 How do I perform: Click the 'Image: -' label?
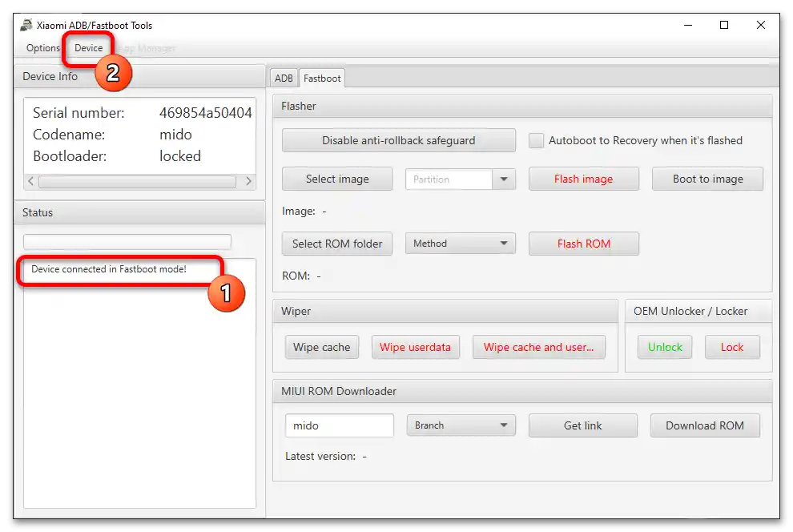tap(304, 212)
